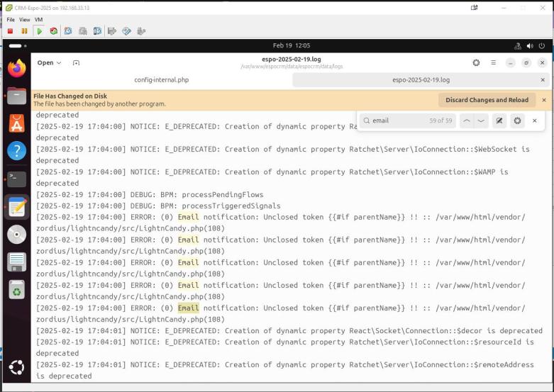Switch to the config-internal.php tab
Screen dimensions: 554x392
(161, 80)
